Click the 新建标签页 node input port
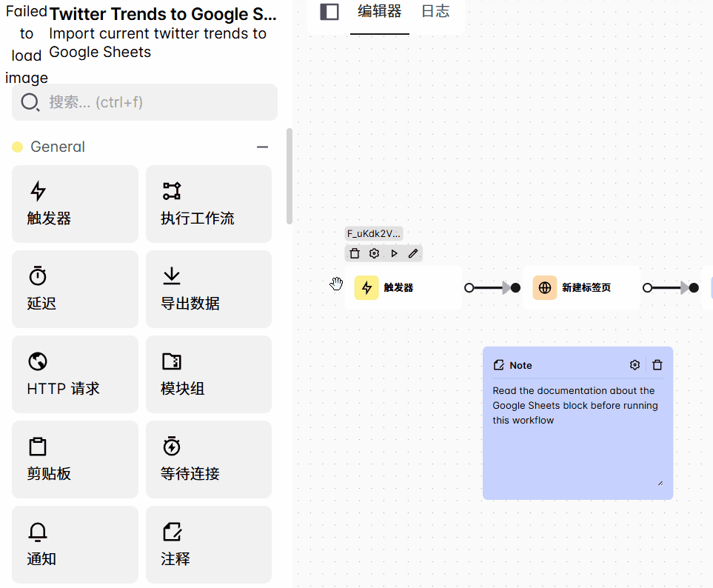Viewport: 713px width, 588px height. pyautogui.click(x=515, y=288)
